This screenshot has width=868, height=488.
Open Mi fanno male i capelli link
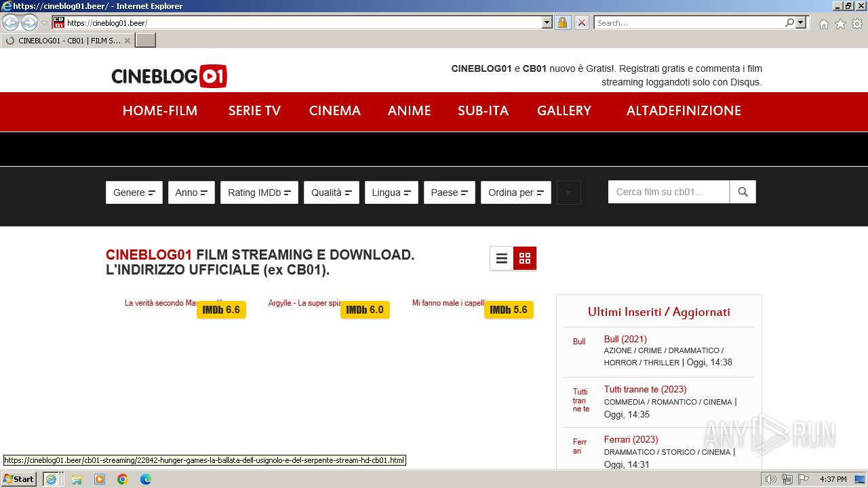click(x=450, y=303)
